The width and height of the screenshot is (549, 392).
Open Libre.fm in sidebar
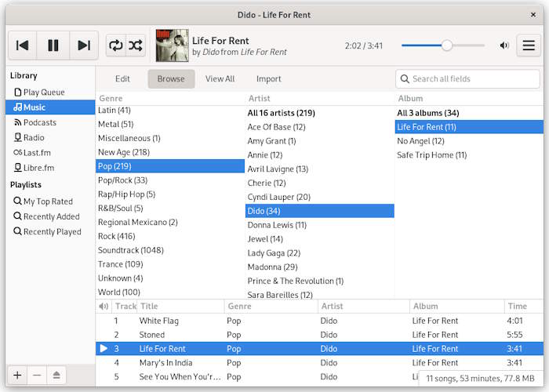[x=50, y=168]
